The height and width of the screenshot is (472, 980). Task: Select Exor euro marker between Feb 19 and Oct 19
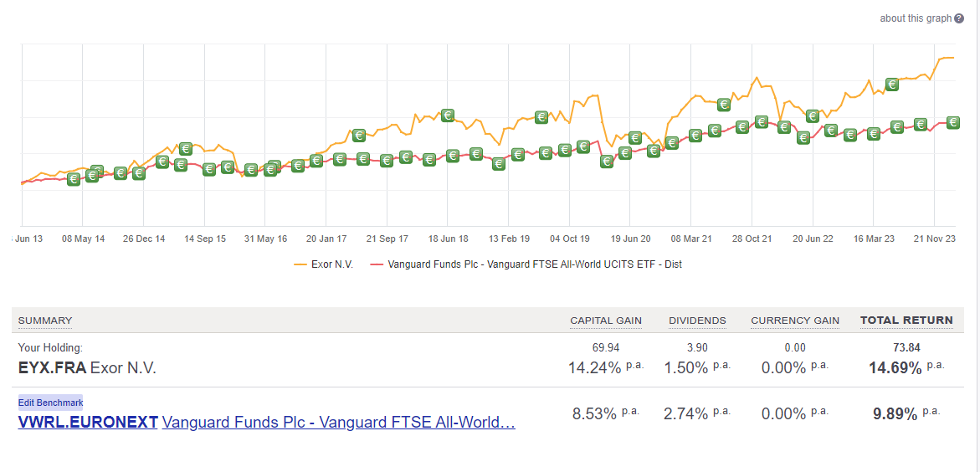(x=541, y=117)
